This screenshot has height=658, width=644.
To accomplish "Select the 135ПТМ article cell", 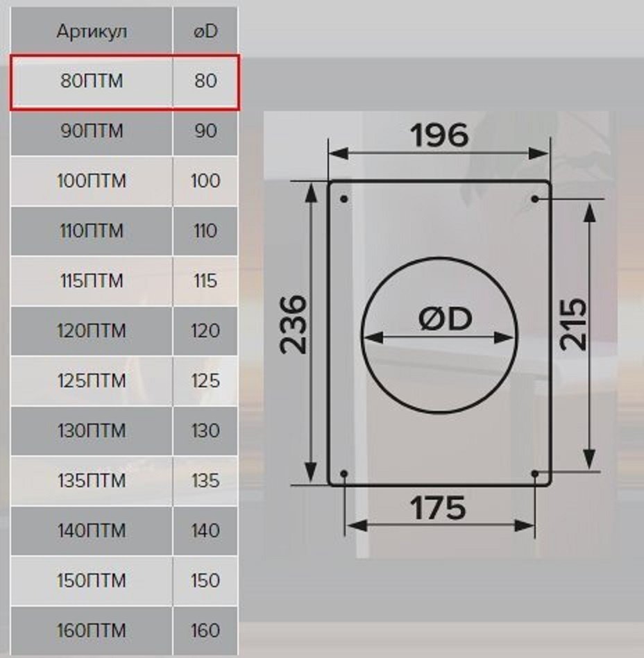I will (x=92, y=481).
